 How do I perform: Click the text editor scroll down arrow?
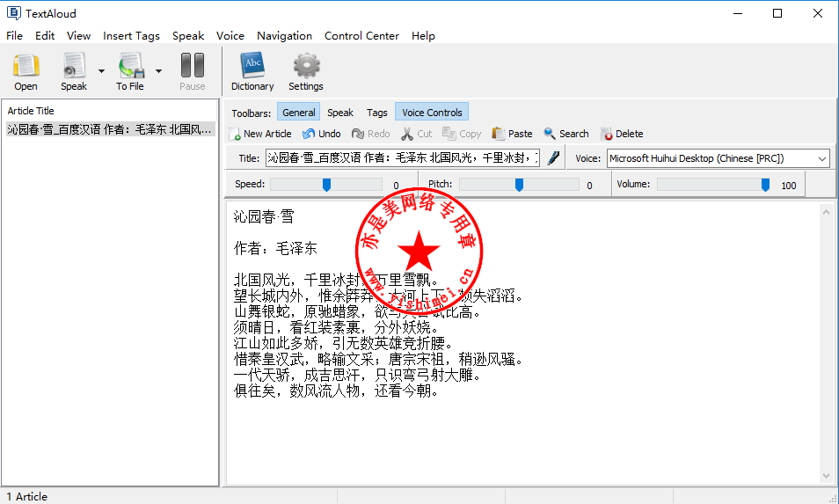pos(826,476)
